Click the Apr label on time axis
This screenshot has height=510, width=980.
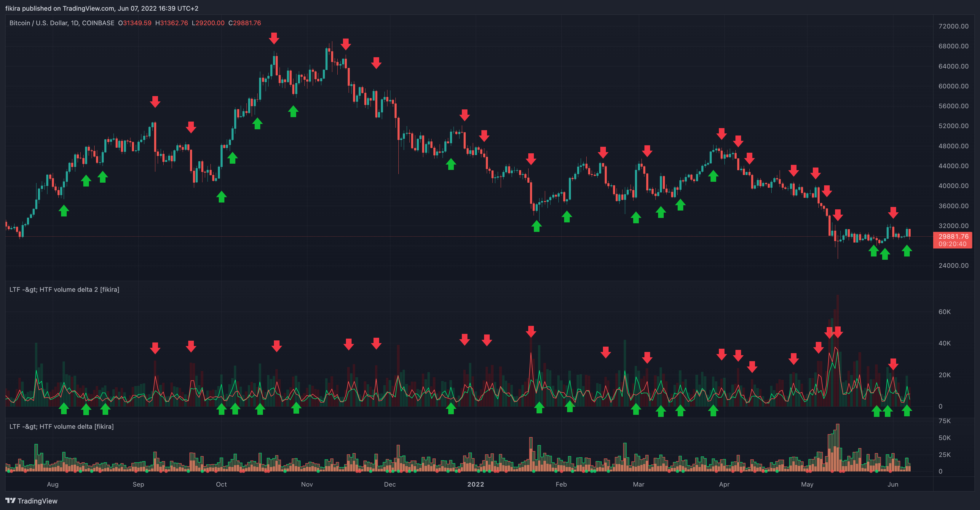pos(724,484)
